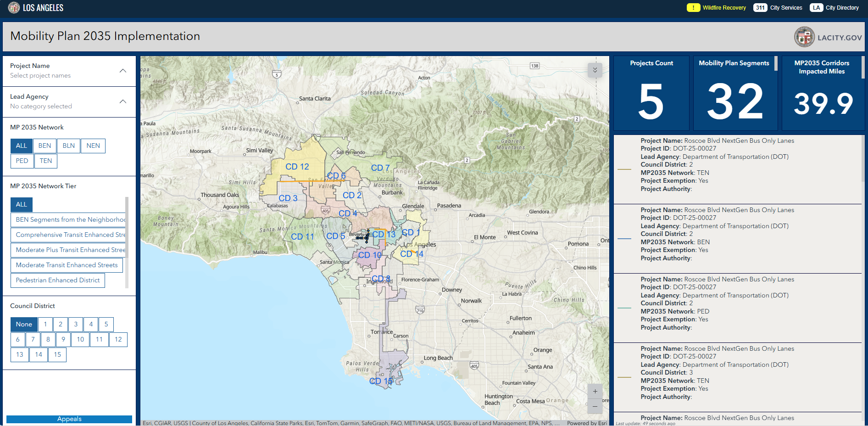Open the City Directory link
The image size is (868, 426).
point(842,8)
